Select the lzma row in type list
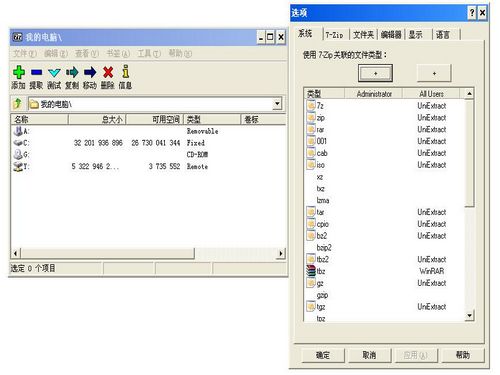 click(x=385, y=200)
